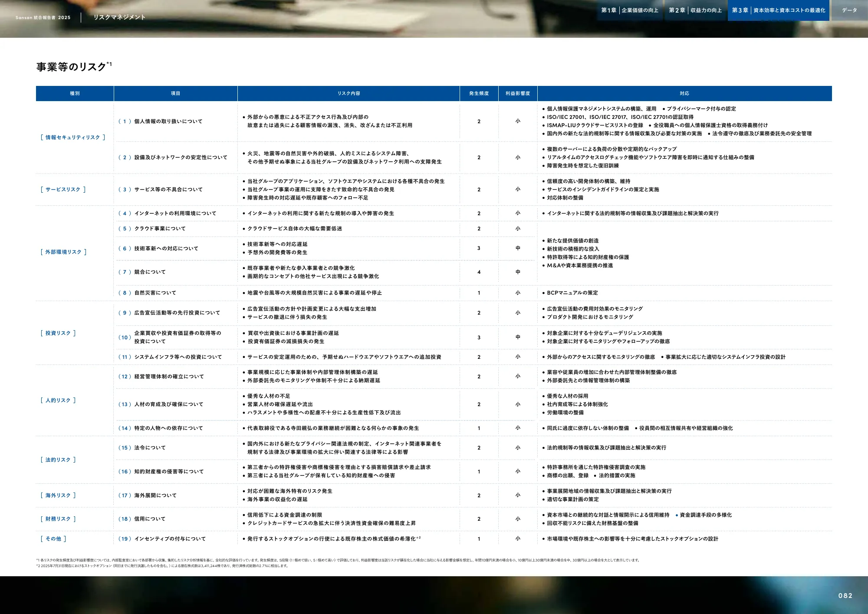
Task: Click the page number 082
Action: [846, 596]
